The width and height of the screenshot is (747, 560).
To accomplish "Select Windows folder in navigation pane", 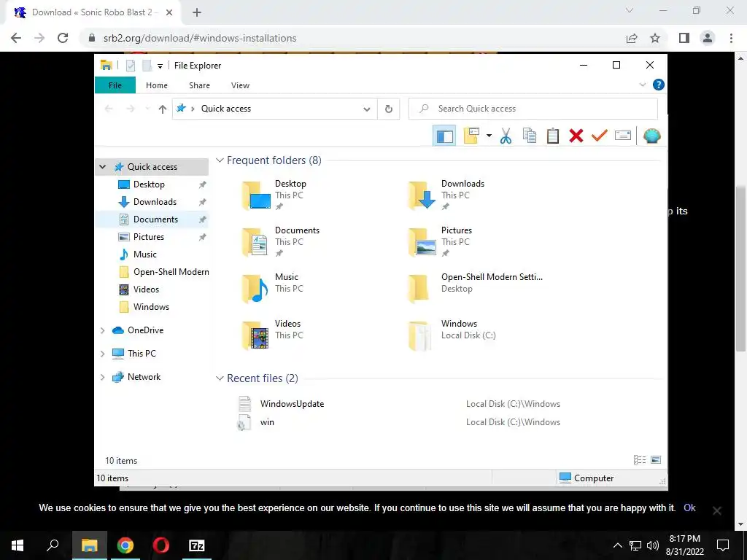I will tap(151, 307).
